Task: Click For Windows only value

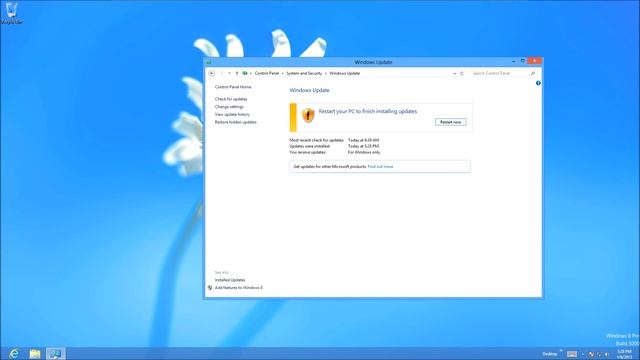Action: [364, 152]
